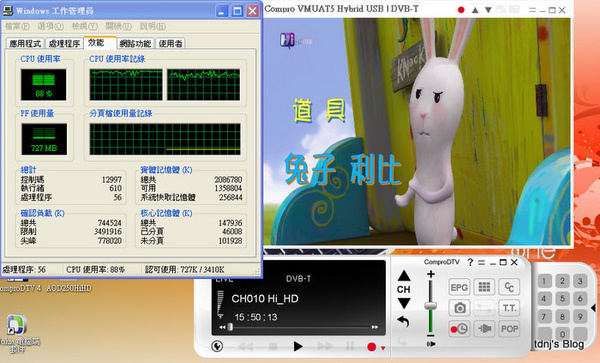Click the CPU usage 88 % gauge
Screen dimensions: 600x363
(x=43, y=85)
